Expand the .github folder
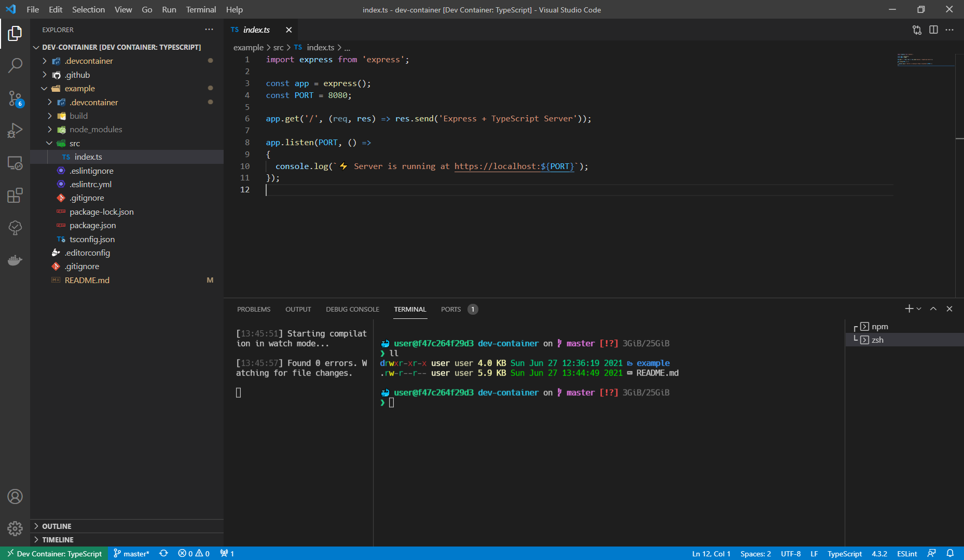This screenshot has width=964, height=560. (127, 75)
